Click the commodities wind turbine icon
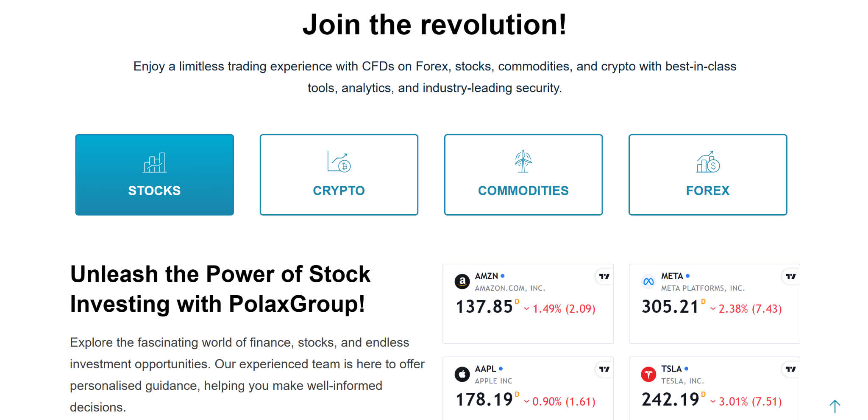 click(523, 161)
